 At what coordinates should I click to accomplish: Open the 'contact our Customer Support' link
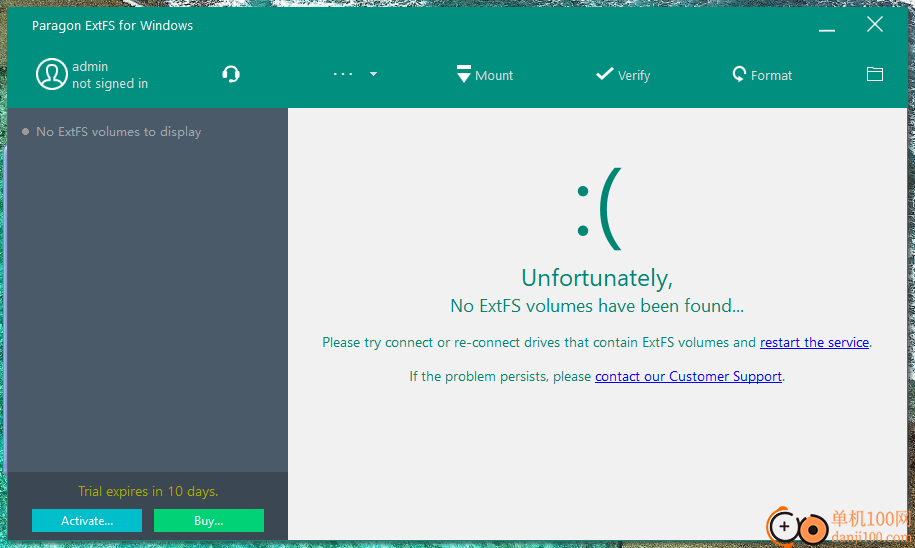[x=689, y=376]
